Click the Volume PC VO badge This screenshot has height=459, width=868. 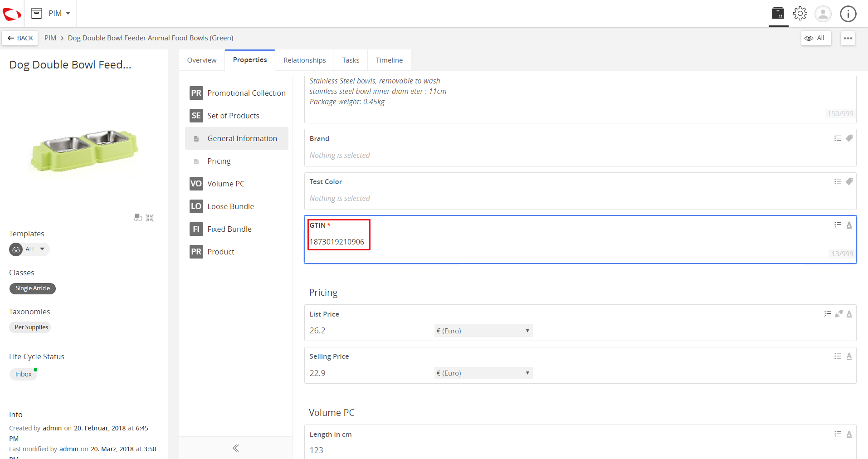click(x=196, y=184)
